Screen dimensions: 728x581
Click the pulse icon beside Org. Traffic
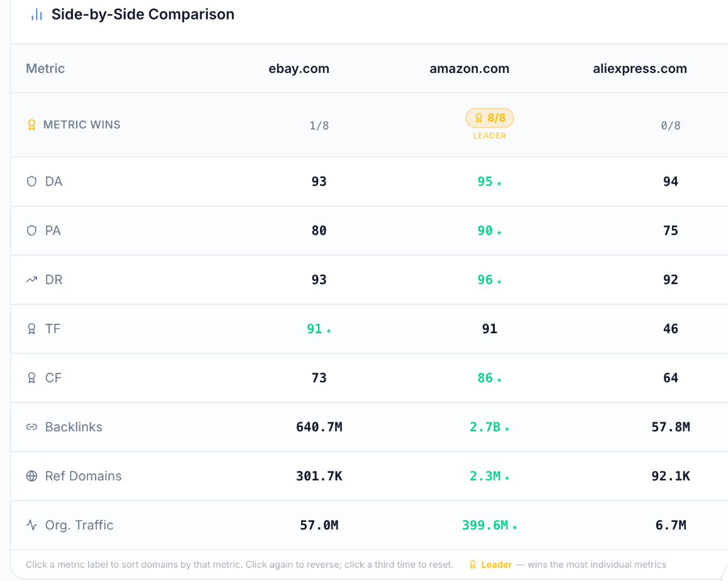[x=31, y=525]
